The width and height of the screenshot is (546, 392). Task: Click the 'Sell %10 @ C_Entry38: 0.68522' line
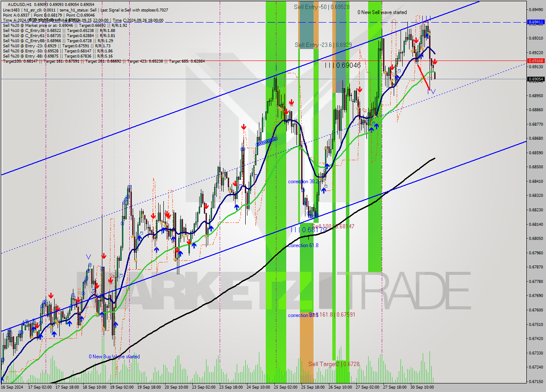[59, 30]
